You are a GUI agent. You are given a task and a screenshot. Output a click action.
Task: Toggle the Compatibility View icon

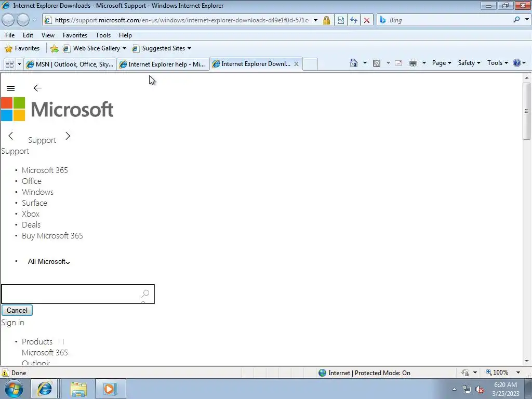point(341,20)
